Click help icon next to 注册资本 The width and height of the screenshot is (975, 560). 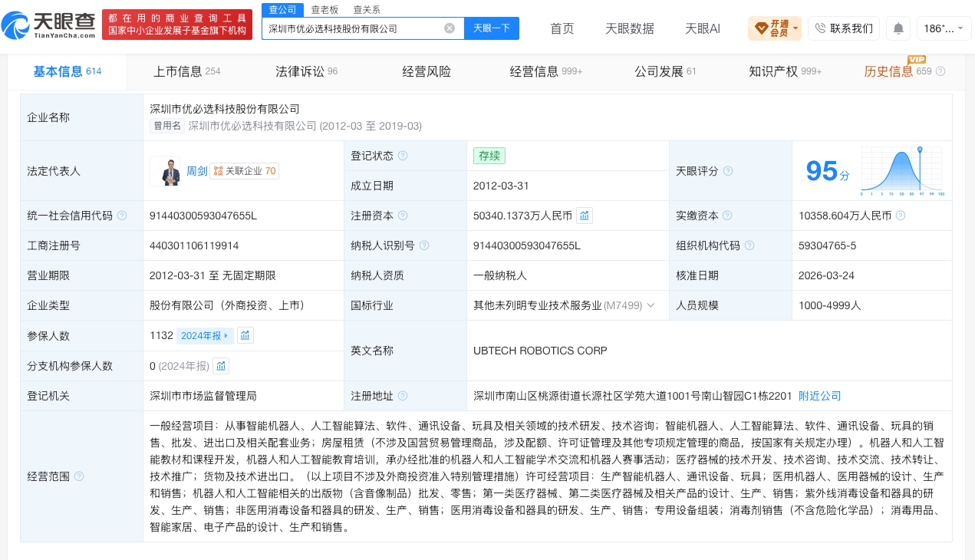pyautogui.click(x=403, y=216)
